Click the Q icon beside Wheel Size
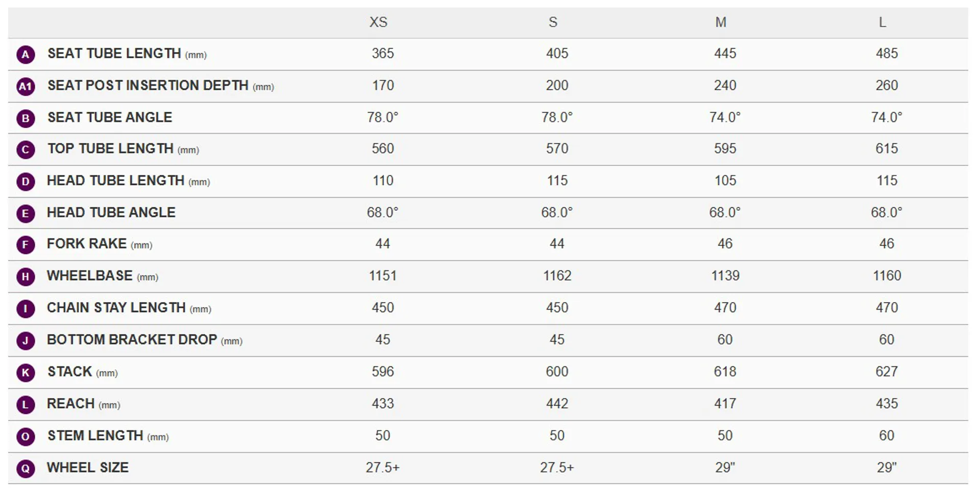Viewport: 980px width, 495px height. (x=26, y=468)
